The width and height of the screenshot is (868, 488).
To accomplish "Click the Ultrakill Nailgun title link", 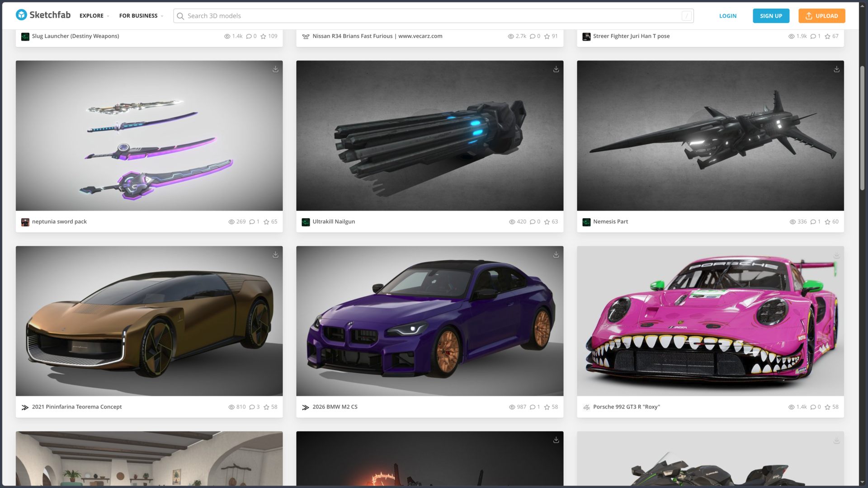I will 334,222.
